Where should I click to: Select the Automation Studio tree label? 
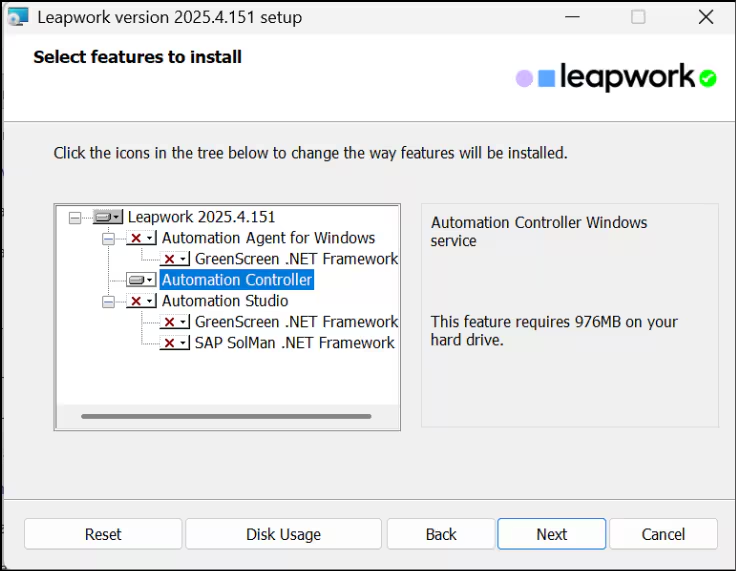click(x=225, y=301)
